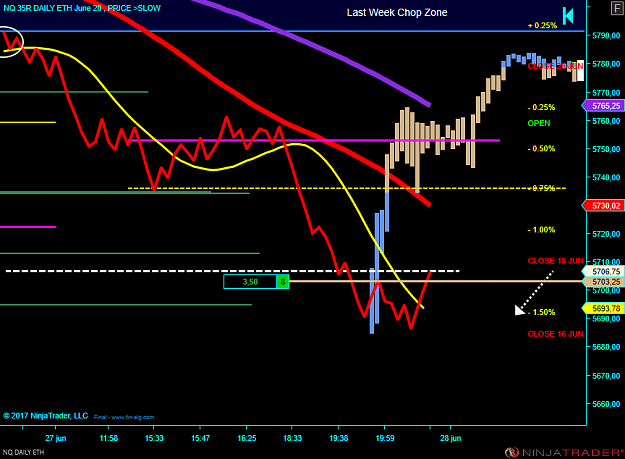Image resolution: width=625 pixels, height=459 pixels.
Task: Click the 27 jun date axis label
Action: (x=55, y=438)
